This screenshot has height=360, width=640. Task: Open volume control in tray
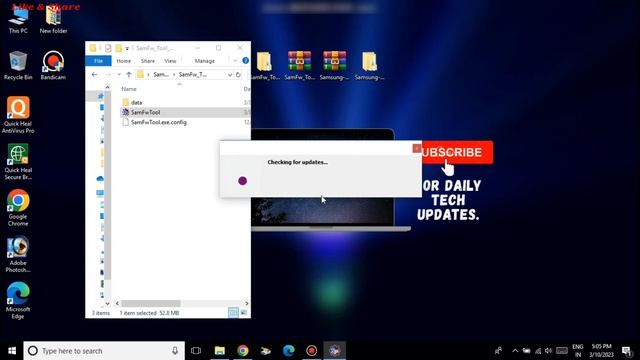click(548, 351)
